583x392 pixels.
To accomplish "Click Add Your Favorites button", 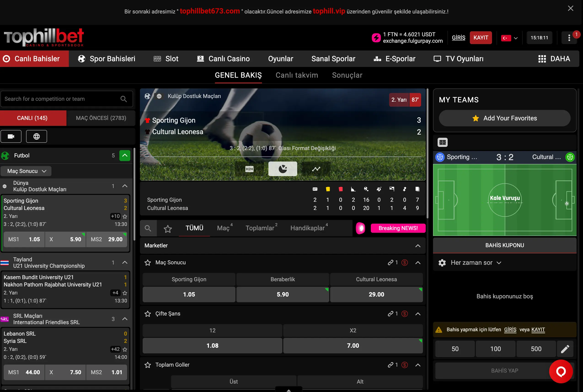I will click(x=505, y=118).
